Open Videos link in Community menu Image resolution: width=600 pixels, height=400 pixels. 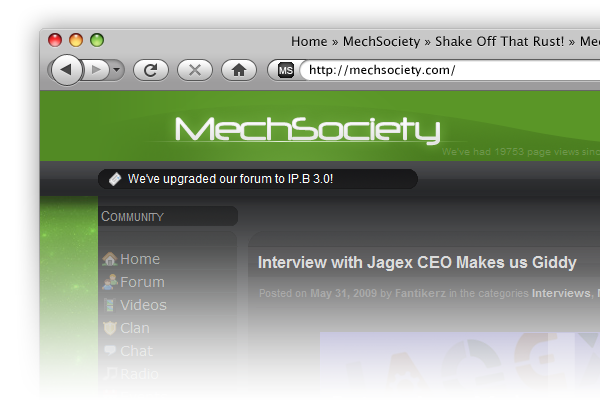pyautogui.click(x=143, y=305)
